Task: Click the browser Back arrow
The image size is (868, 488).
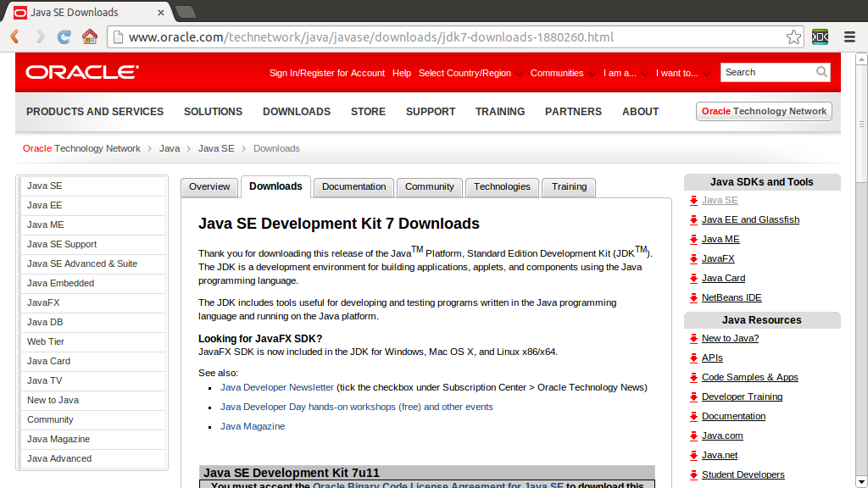Action: click(x=15, y=37)
